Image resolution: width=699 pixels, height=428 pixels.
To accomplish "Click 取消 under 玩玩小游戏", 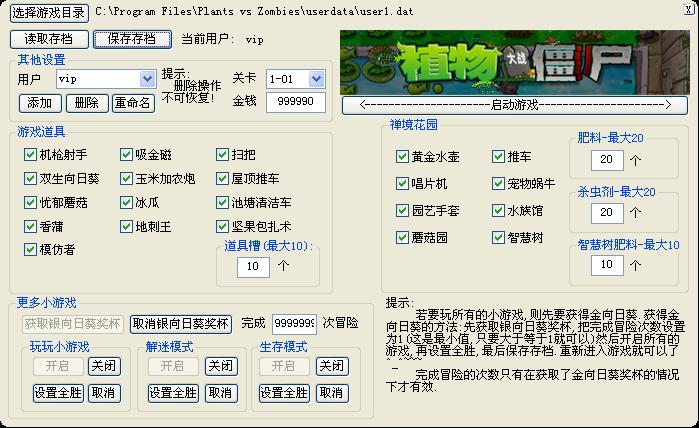I will point(104,393).
